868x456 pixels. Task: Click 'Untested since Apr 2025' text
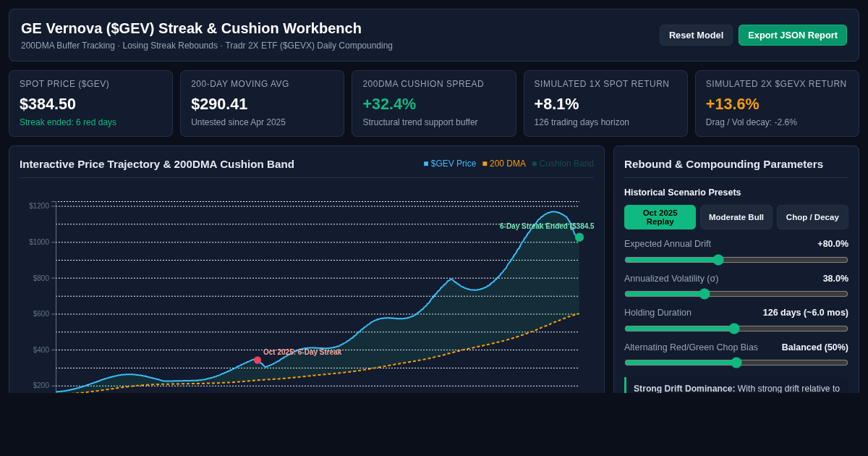(x=238, y=122)
